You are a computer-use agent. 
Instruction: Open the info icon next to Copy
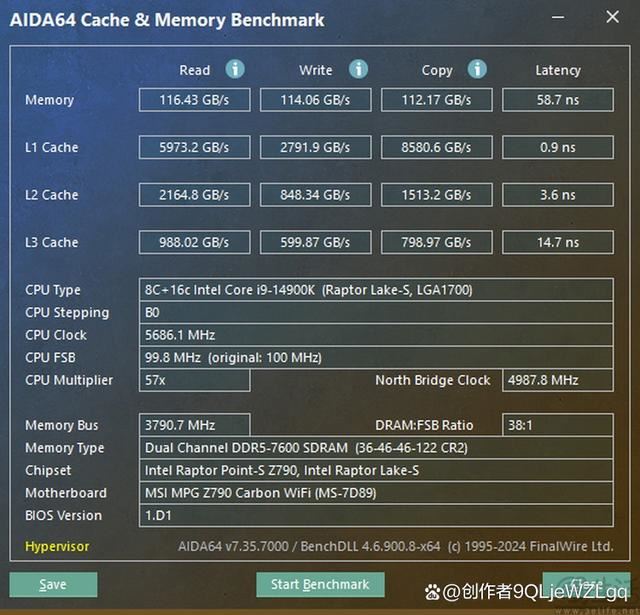(478, 69)
